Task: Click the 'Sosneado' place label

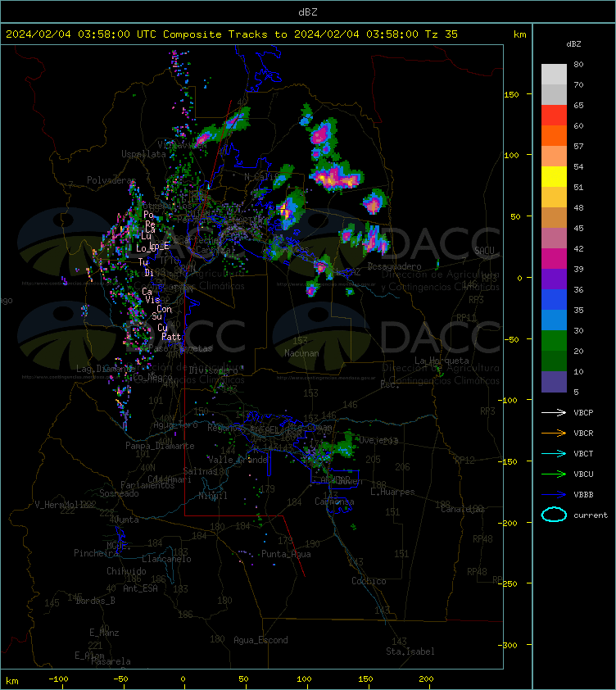Action: (x=119, y=494)
